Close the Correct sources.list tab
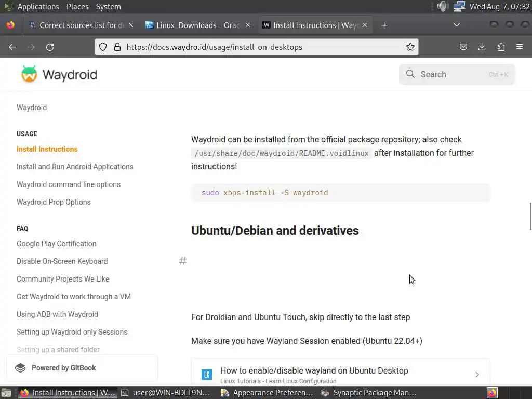Viewport: 532px width, 399px height. 131,25
